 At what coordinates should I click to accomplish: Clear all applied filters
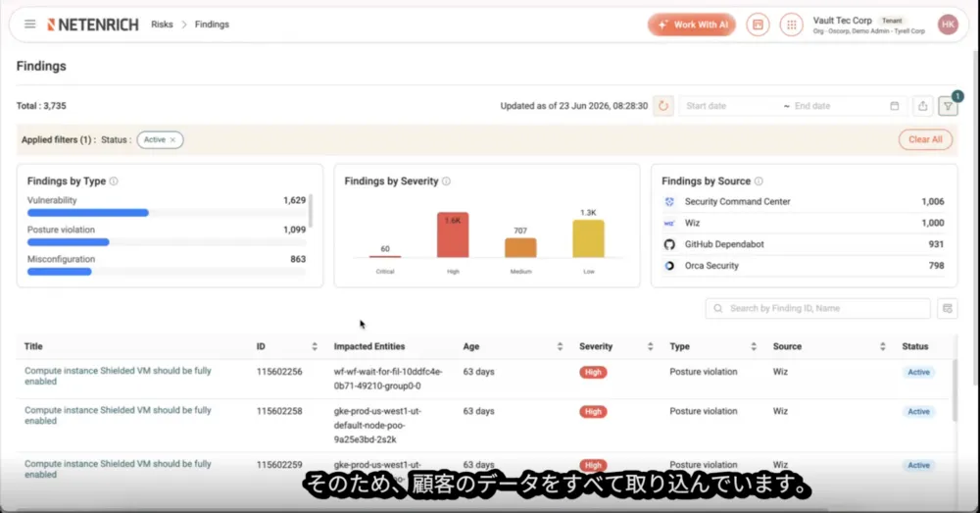(925, 139)
